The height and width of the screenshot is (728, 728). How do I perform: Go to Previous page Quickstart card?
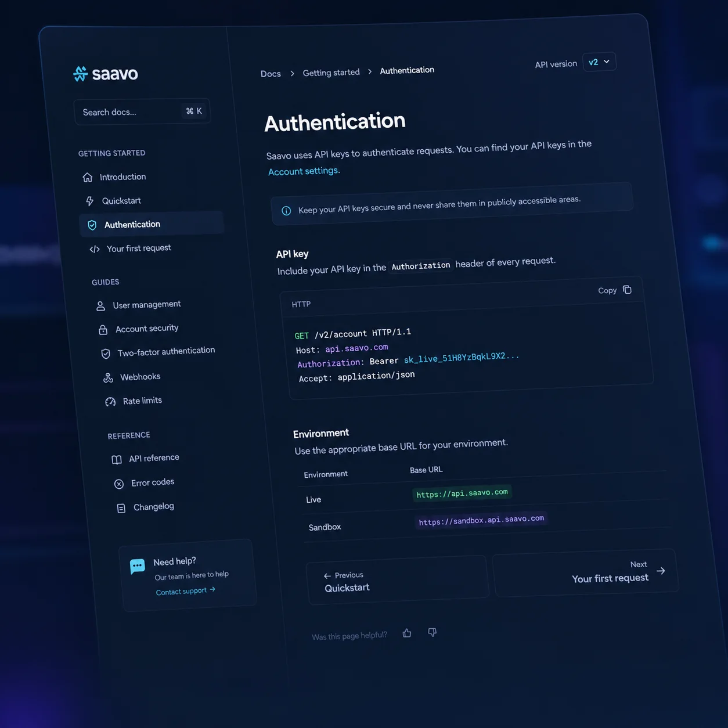click(x=397, y=580)
